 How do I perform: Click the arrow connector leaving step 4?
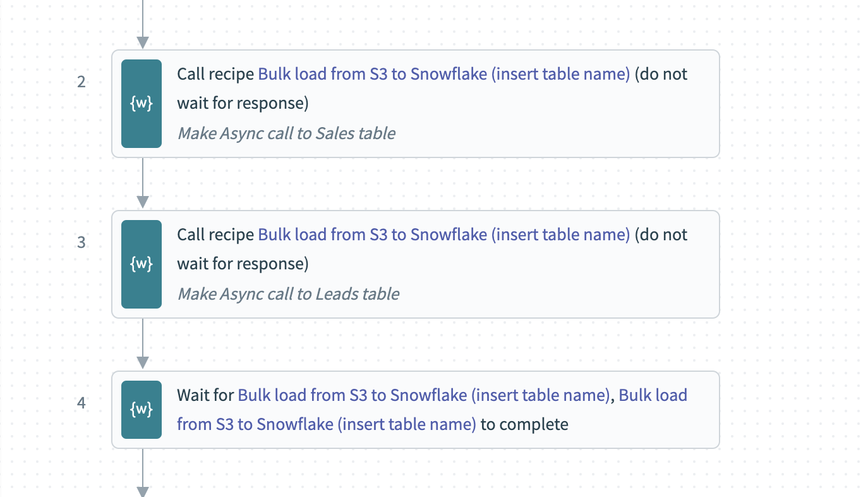point(143,473)
